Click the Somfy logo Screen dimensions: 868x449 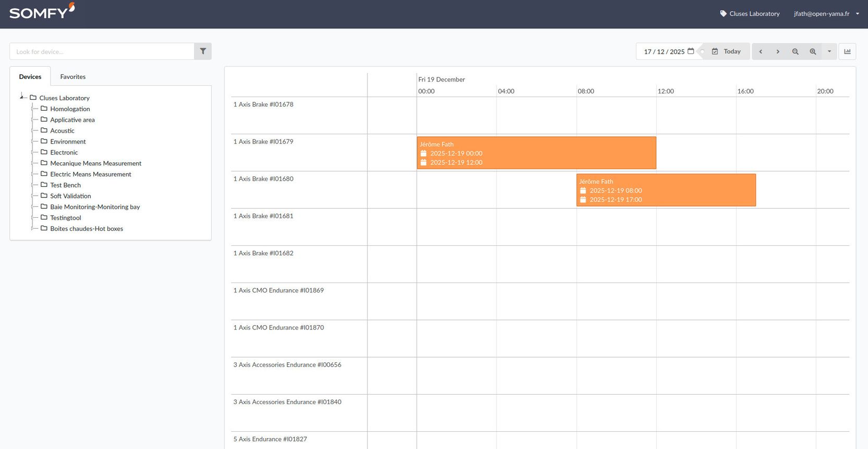tap(42, 11)
